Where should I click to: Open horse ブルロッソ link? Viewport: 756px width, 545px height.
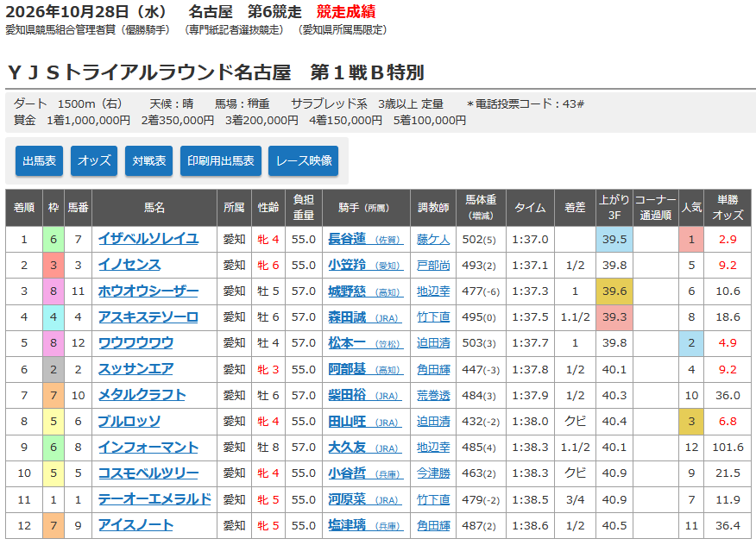click(129, 421)
